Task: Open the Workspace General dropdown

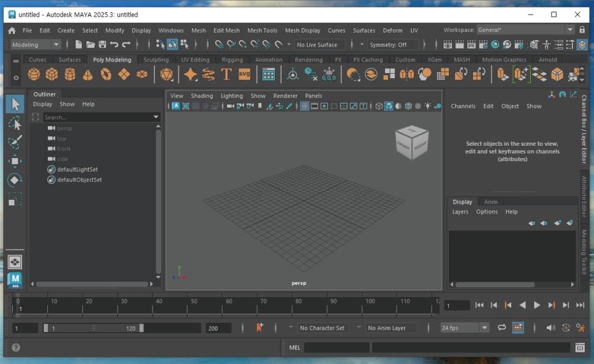Action: coord(525,30)
